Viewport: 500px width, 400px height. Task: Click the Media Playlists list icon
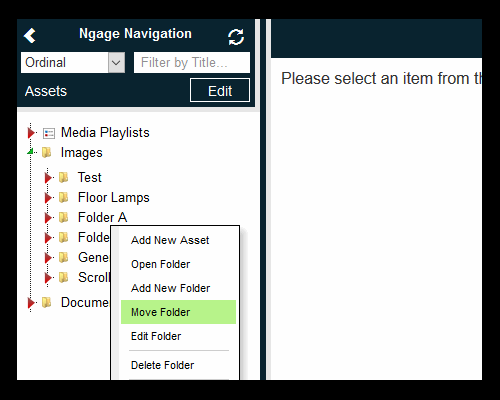(x=49, y=133)
